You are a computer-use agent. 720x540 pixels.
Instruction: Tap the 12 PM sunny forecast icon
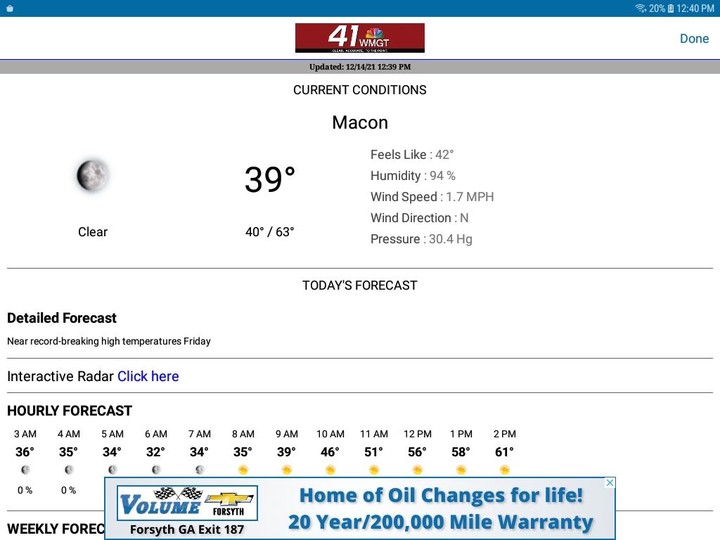(417, 469)
